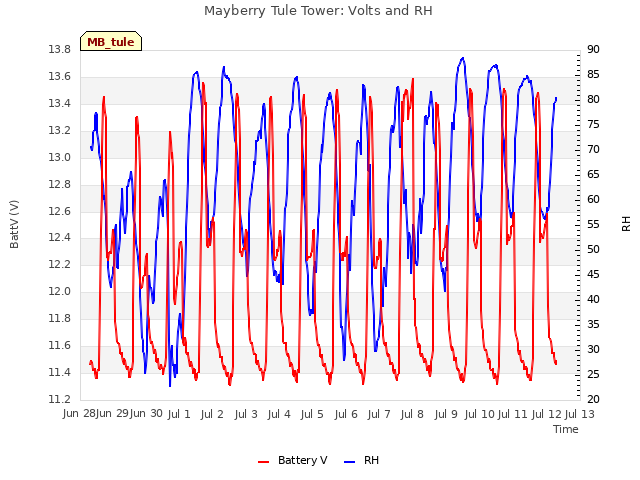The width and height of the screenshot is (640, 480).
Task: Click the Jul 11 date tick label
Action: click(512, 414)
